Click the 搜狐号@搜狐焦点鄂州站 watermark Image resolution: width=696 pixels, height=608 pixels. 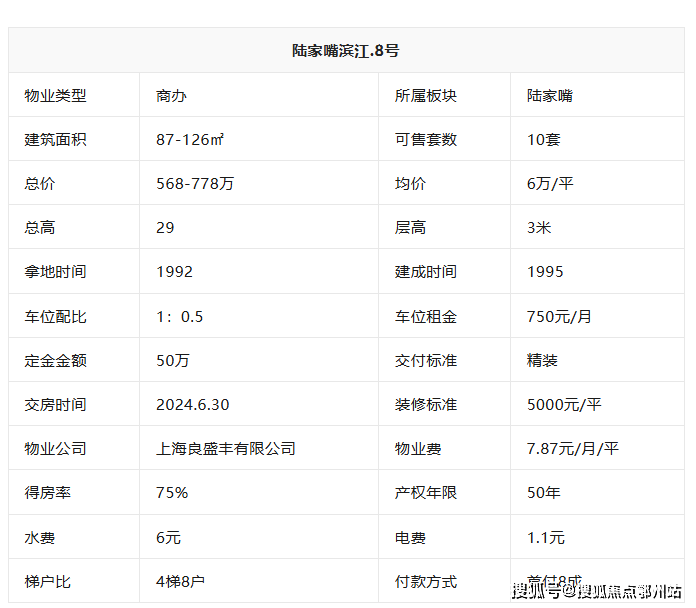click(x=597, y=590)
